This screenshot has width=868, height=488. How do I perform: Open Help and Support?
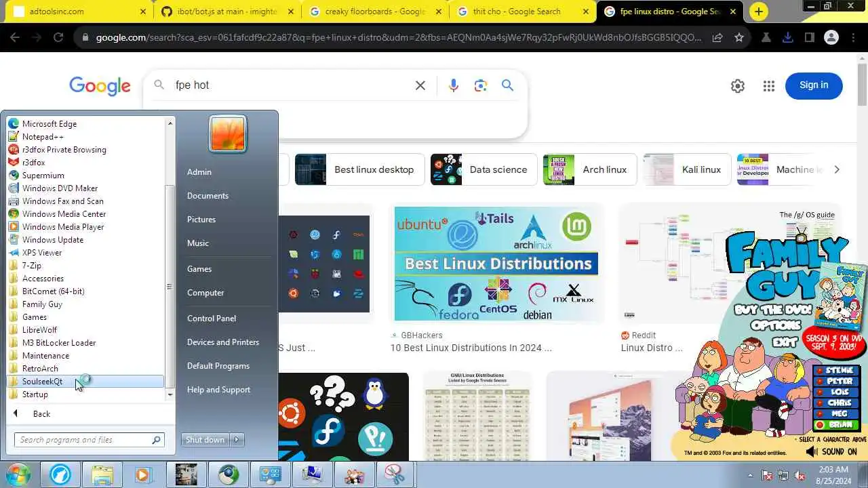coord(218,390)
